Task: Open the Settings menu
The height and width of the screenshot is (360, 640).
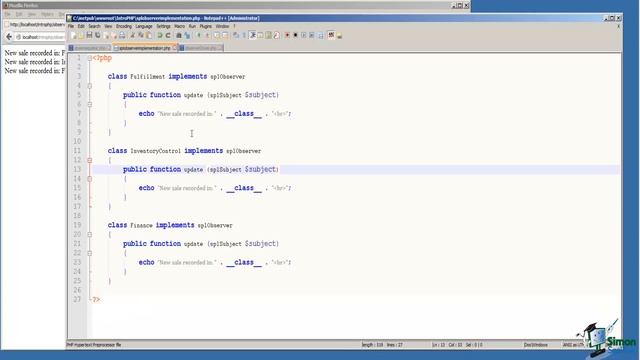Action: (x=163, y=26)
